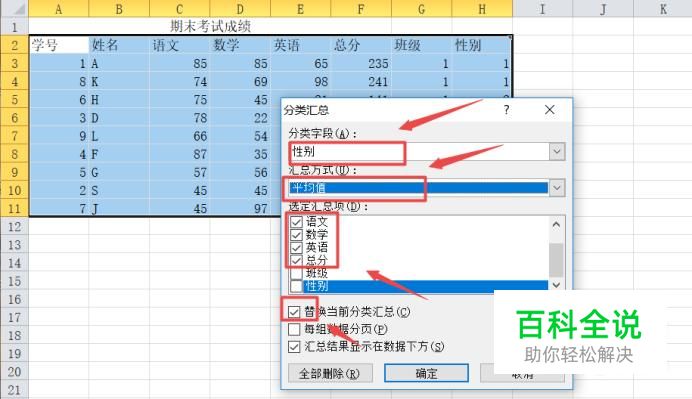Uncheck the 英语 summary item
This screenshot has height=399, width=692.
296,248
